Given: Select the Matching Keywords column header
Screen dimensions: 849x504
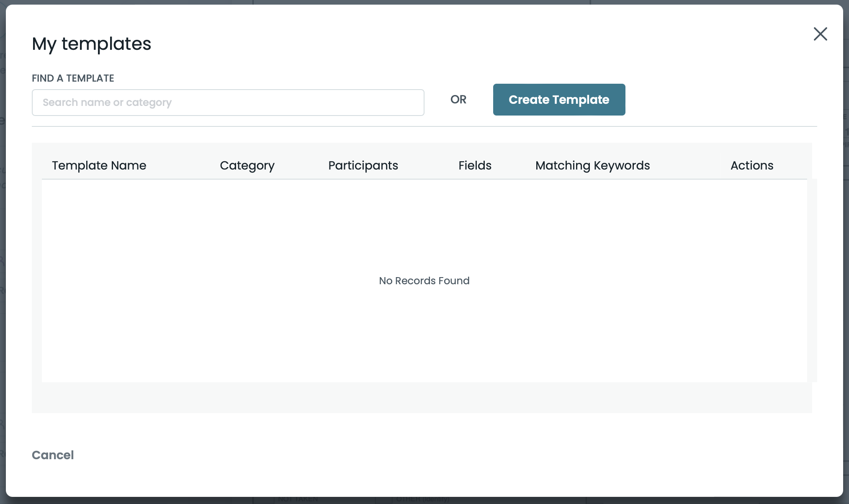Looking at the screenshot, I should (x=592, y=165).
